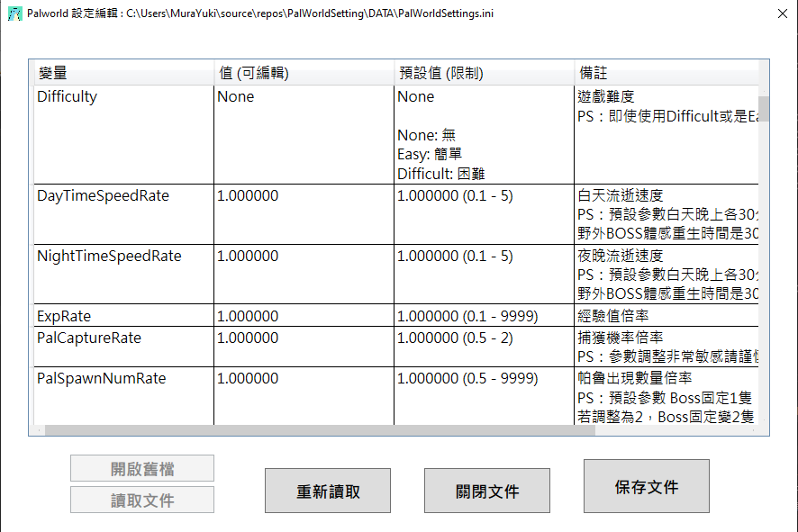Click the horizontal scrollbar left arrow
798x532 pixels.
(40, 430)
